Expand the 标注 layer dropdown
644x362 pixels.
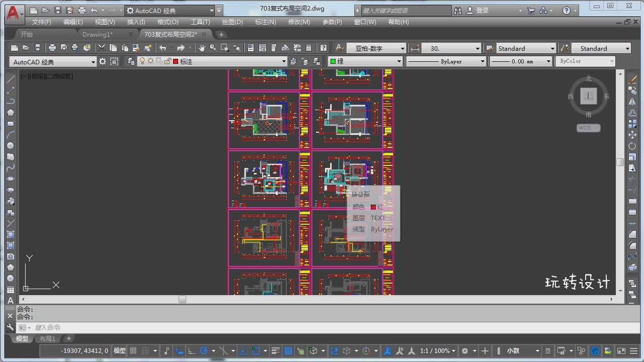point(284,61)
